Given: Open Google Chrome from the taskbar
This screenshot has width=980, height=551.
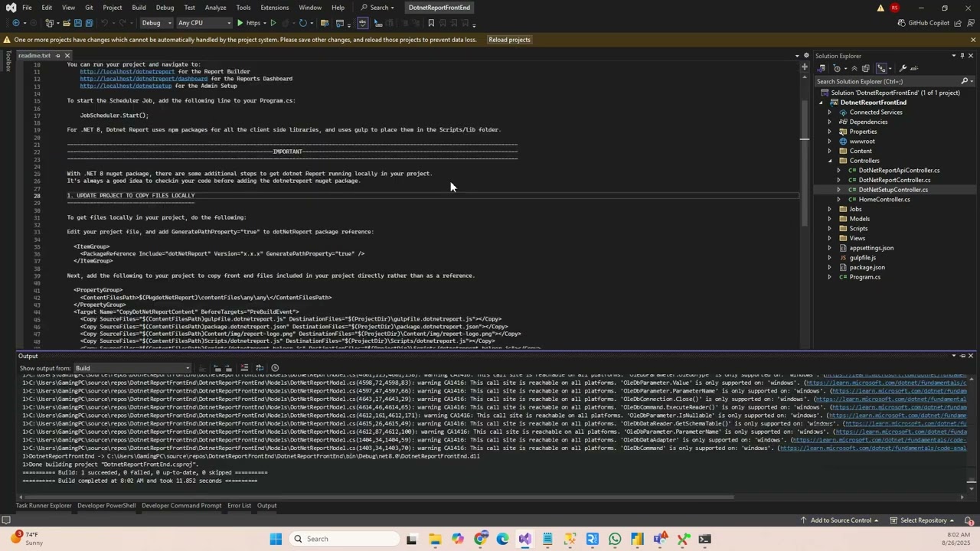Looking at the screenshot, I should click(x=480, y=539).
